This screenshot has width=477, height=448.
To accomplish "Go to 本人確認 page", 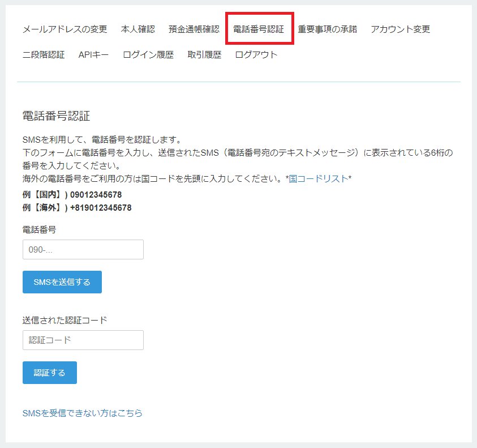I will [138, 29].
